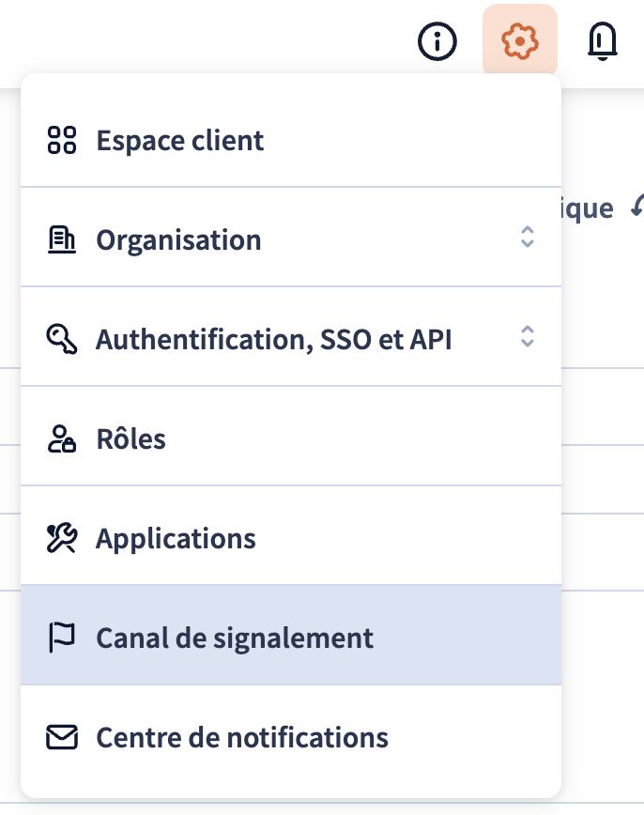Click the wrench tools icon beside Applications
This screenshot has width=644, height=815.
tap(62, 538)
